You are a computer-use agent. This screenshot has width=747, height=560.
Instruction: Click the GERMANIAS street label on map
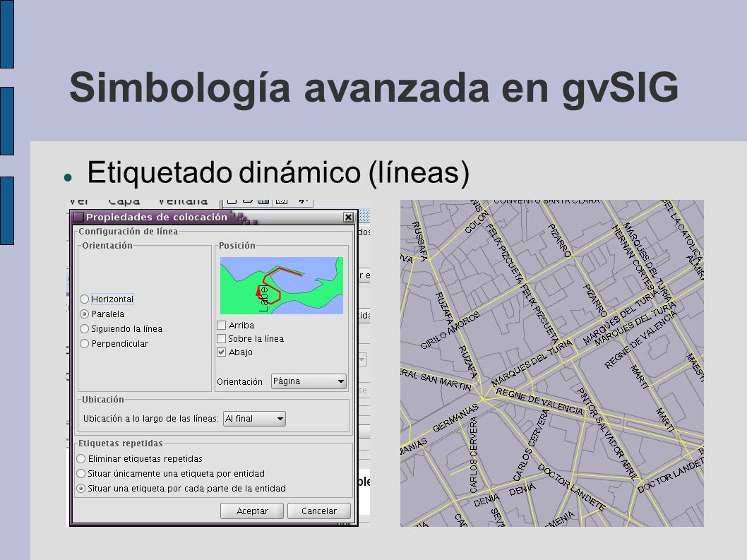(455, 418)
